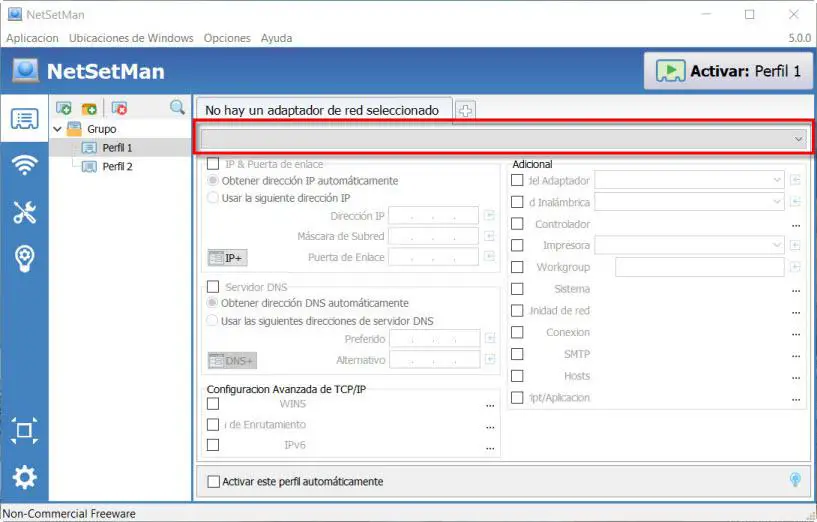This screenshot has width=817, height=522.
Task: Open the Ayuda menu
Action: coord(276,38)
